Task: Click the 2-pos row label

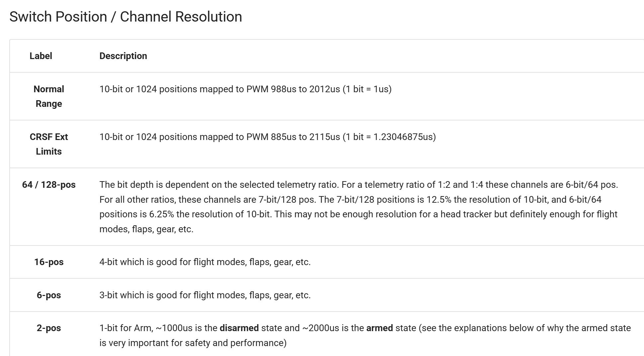Action: click(x=49, y=328)
